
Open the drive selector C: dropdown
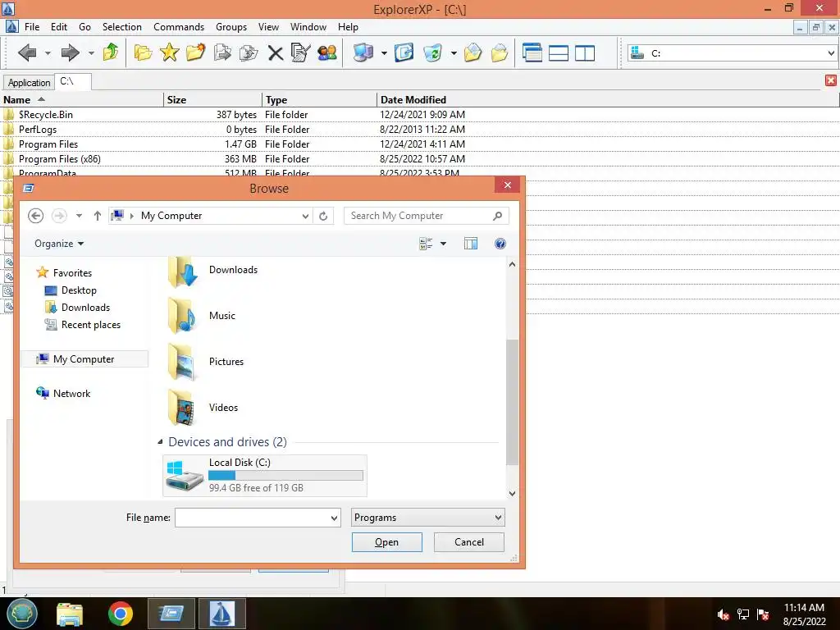coord(830,53)
